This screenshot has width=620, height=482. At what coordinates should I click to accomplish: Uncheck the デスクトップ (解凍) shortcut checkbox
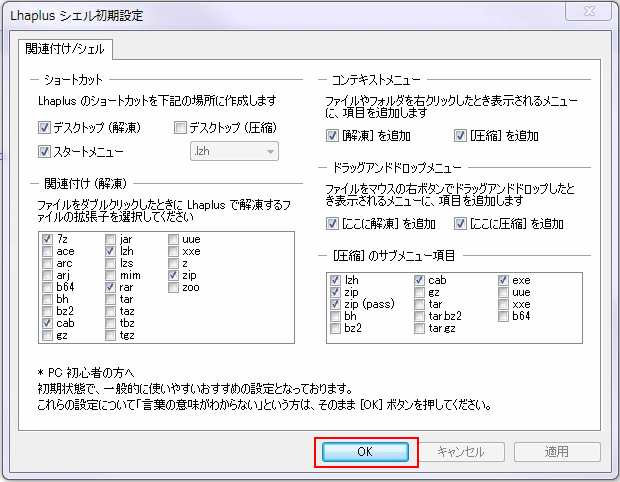44,128
